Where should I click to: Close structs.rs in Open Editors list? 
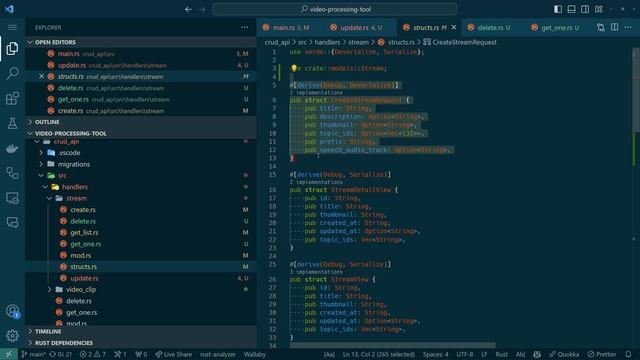tap(41, 76)
